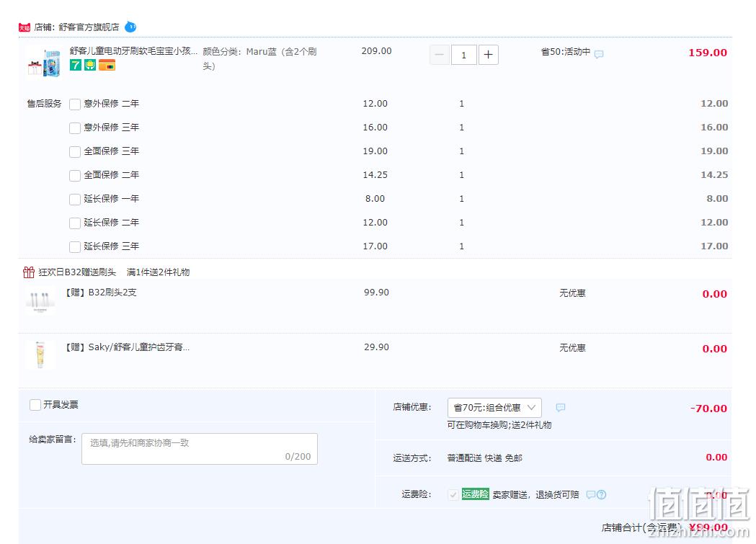Click the comment bubble icon beside 运费险 text

[591, 495]
